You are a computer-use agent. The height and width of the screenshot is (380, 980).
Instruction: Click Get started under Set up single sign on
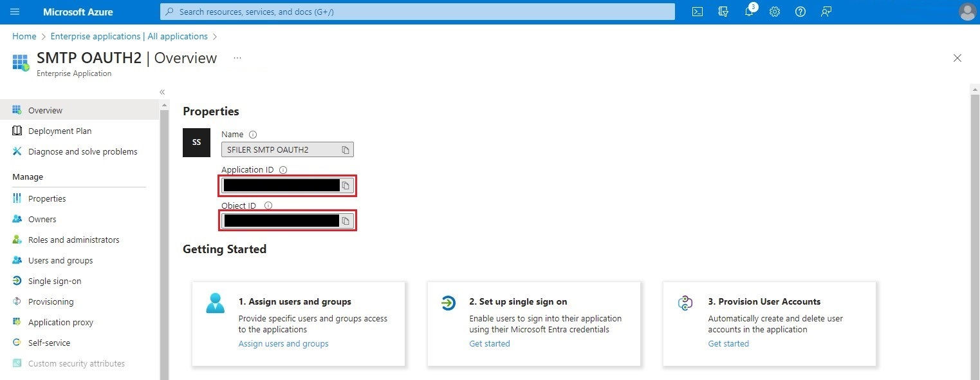click(x=490, y=343)
